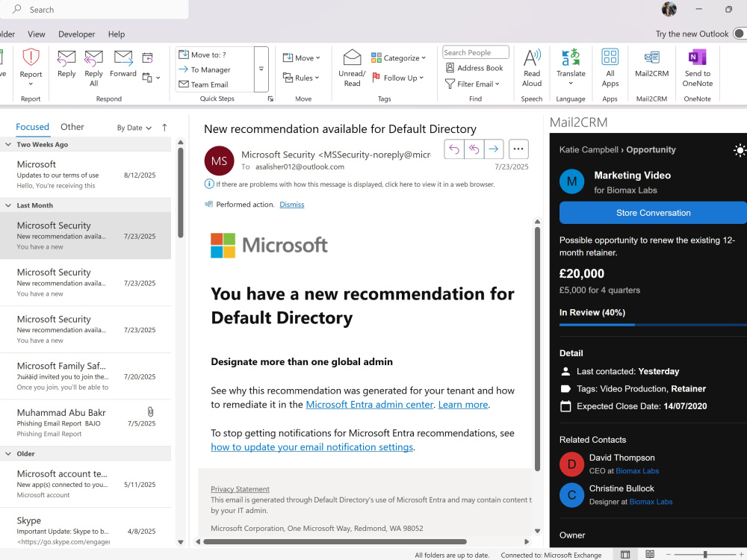
Task: Click the To Manager quick step
Action: click(x=205, y=69)
